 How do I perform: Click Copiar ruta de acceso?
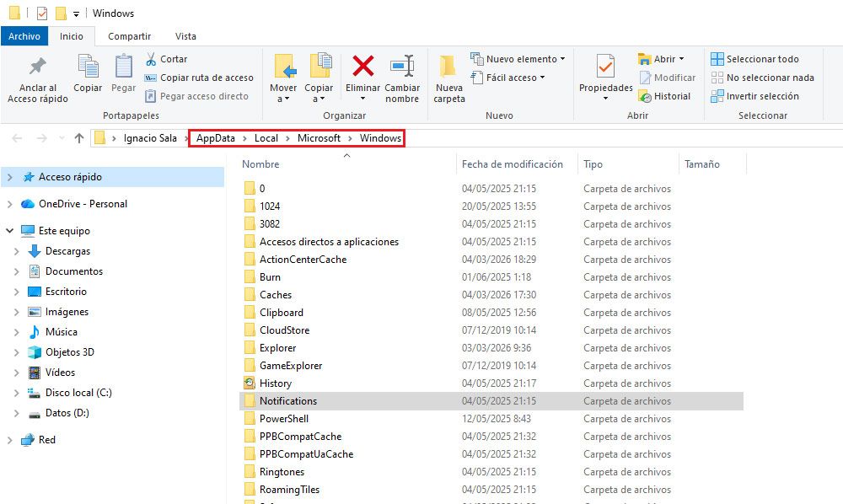tap(199, 78)
